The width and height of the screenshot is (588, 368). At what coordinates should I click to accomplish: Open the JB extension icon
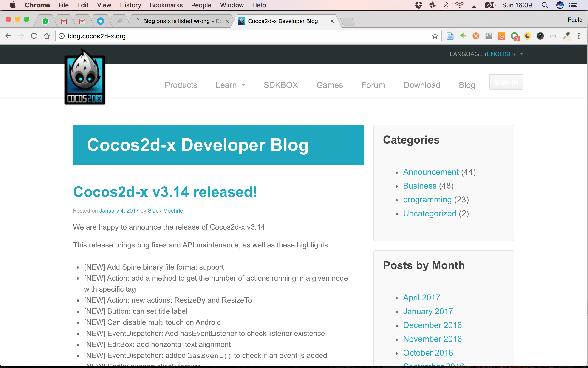tap(489, 36)
